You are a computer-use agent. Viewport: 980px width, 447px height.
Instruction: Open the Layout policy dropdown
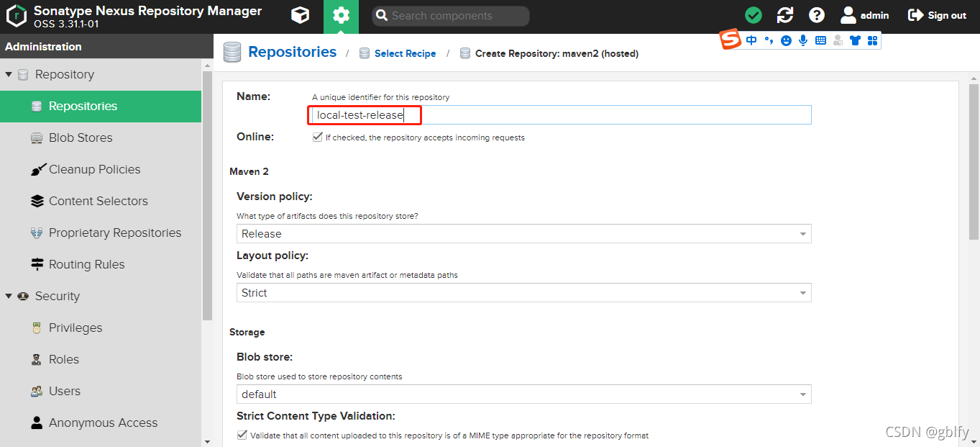[x=523, y=292]
